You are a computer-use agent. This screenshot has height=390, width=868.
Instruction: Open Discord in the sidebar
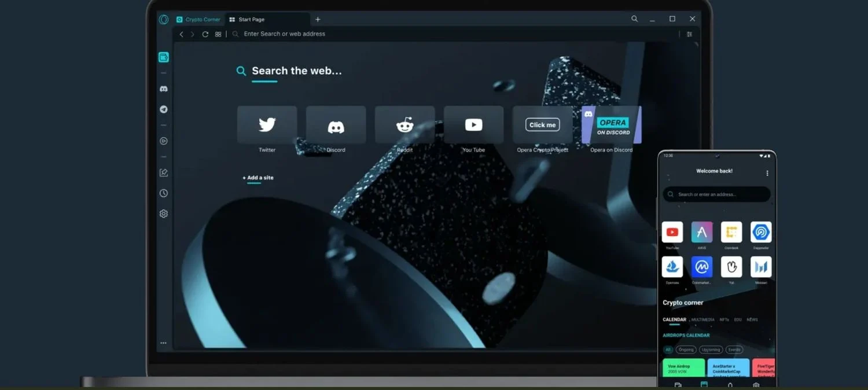[x=164, y=89]
